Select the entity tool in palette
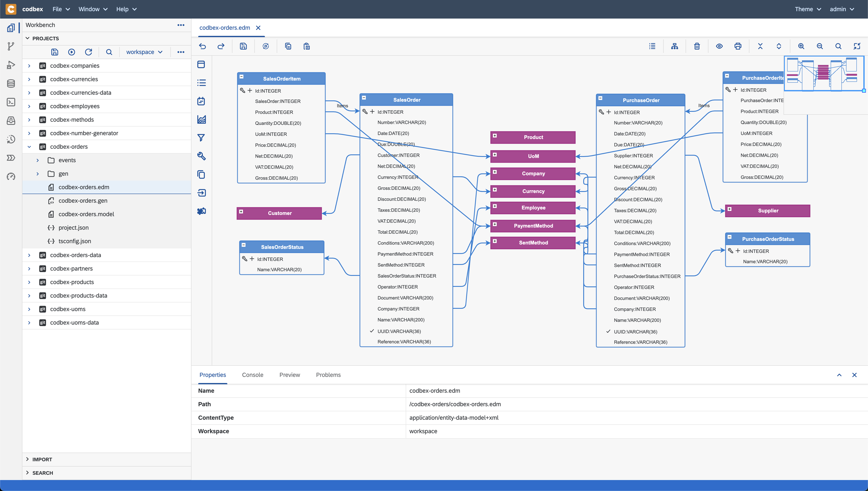868x491 pixels. click(201, 64)
